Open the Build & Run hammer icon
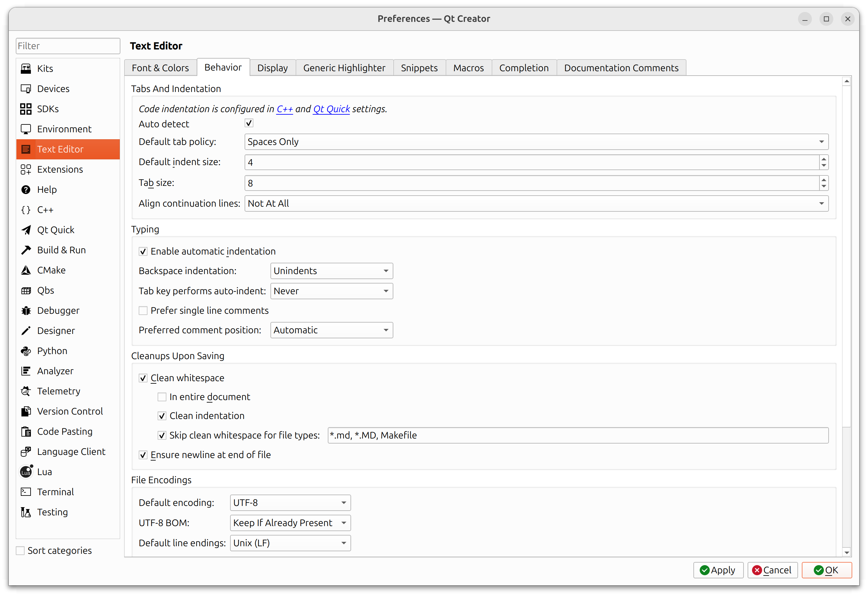The height and width of the screenshot is (596, 868). (x=26, y=250)
